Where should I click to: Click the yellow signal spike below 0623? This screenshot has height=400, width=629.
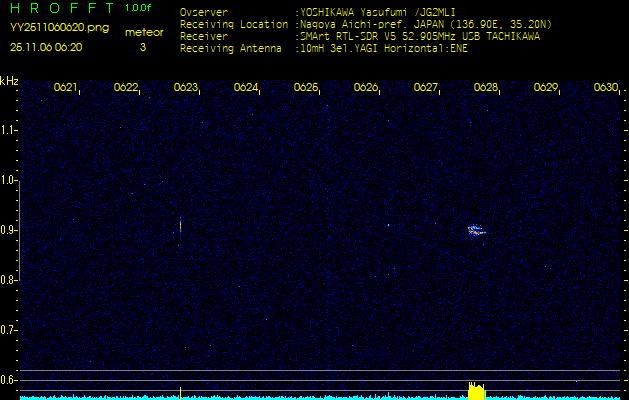181,393
